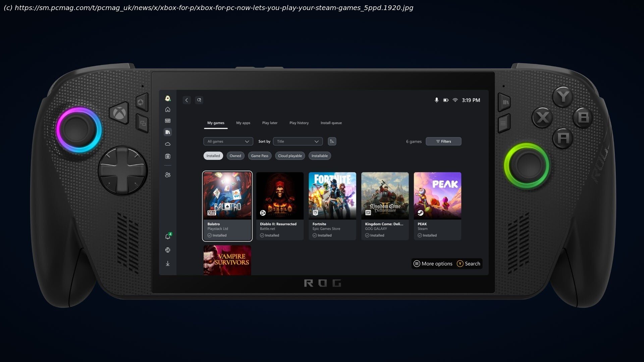Click the Game Pass badge on Balatro

[212, 213]
